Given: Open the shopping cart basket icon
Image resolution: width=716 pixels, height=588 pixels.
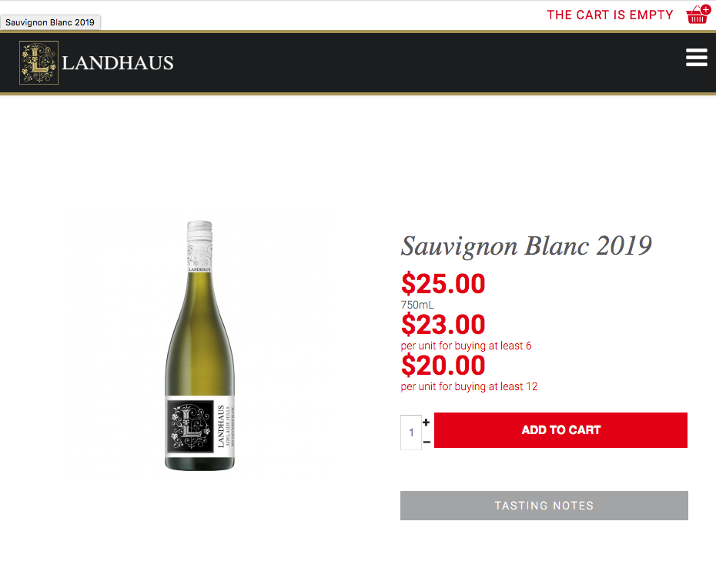Looking at the screenshot, I should [x=698, y=14].
